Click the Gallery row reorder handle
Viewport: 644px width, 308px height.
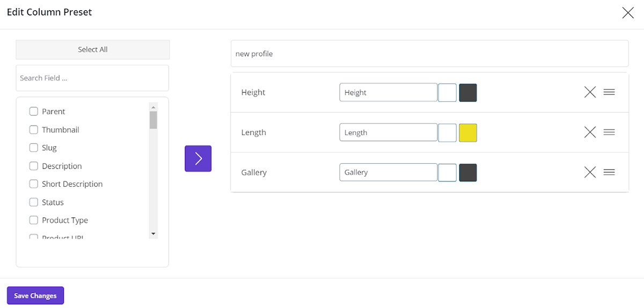coord(609,172)
